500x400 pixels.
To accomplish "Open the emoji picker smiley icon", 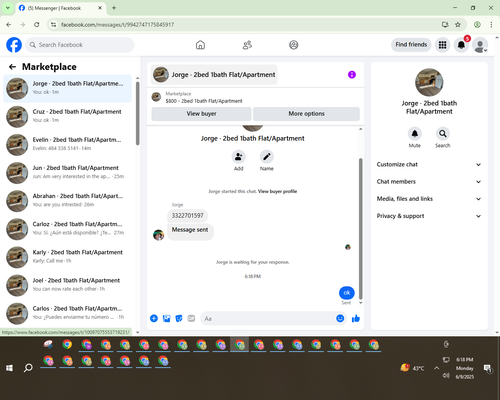I will pyautogui.click(x=340, y=318).
